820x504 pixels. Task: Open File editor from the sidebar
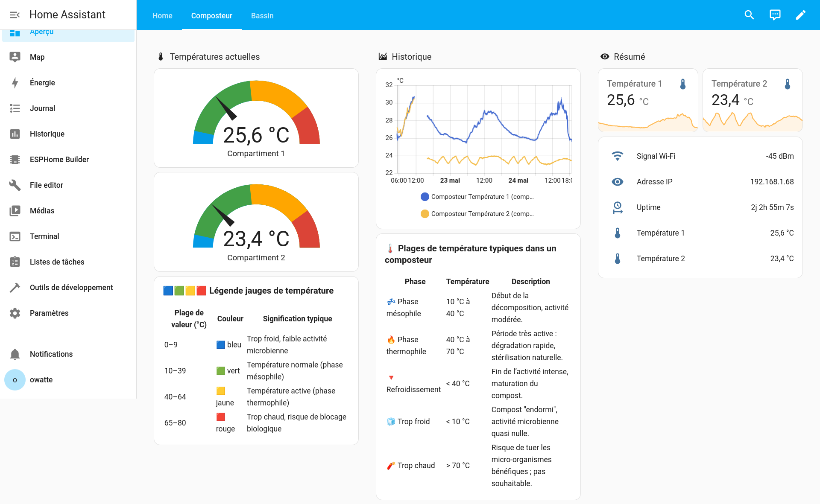pos(46,185)
